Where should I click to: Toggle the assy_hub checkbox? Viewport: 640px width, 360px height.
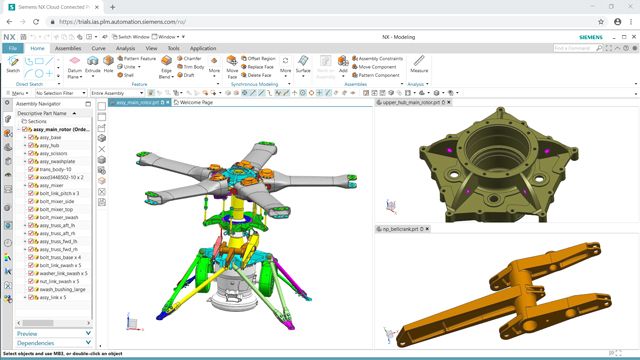(31, 145)
